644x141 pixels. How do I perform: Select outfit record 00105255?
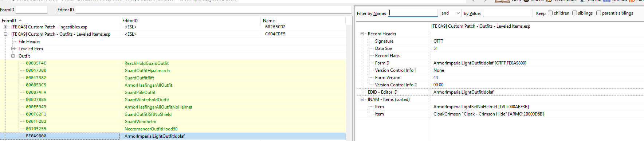coord(36,129)
